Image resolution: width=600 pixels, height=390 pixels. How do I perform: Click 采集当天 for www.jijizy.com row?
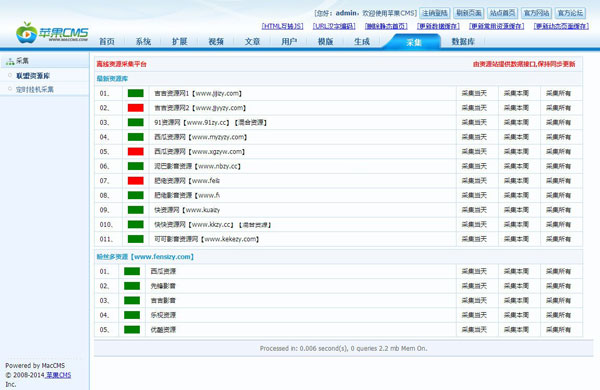point(474,93)
